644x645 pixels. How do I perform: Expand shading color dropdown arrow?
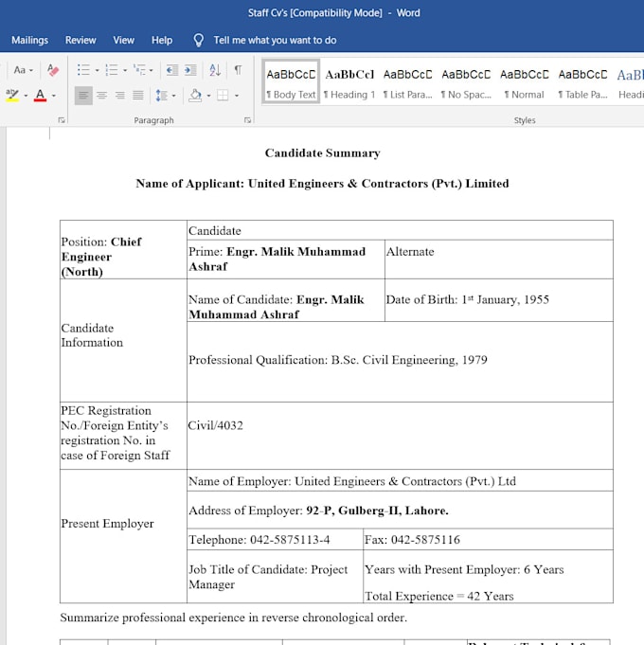(208, 96)
